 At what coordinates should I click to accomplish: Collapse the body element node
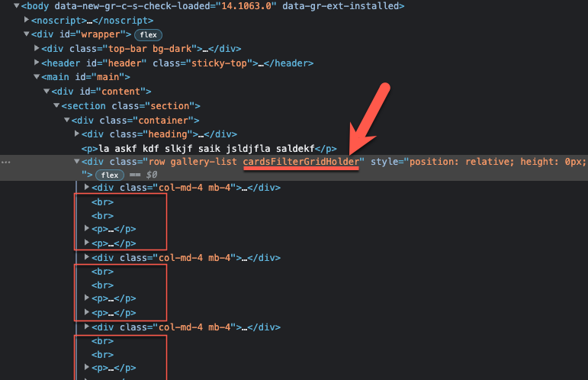[17, 6]
